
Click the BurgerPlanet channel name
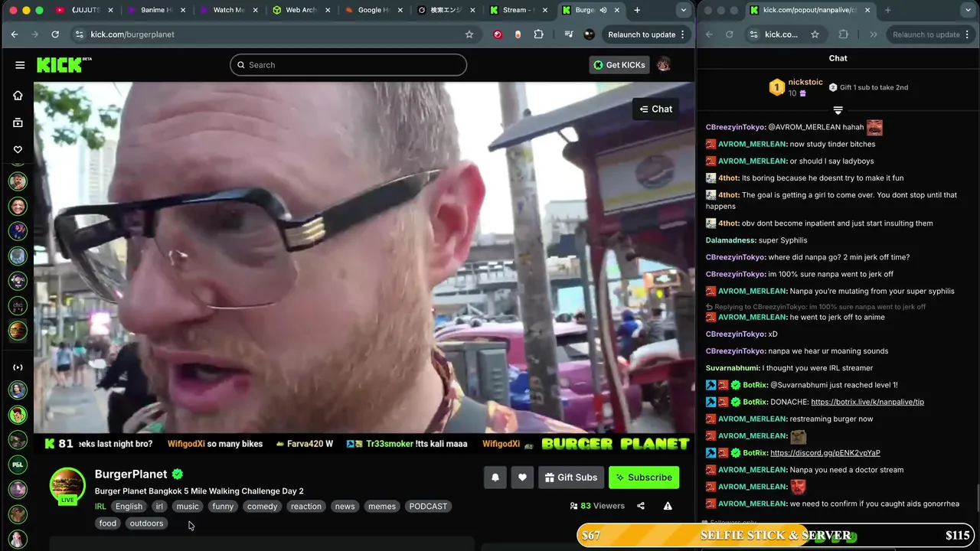click(131, 474)
